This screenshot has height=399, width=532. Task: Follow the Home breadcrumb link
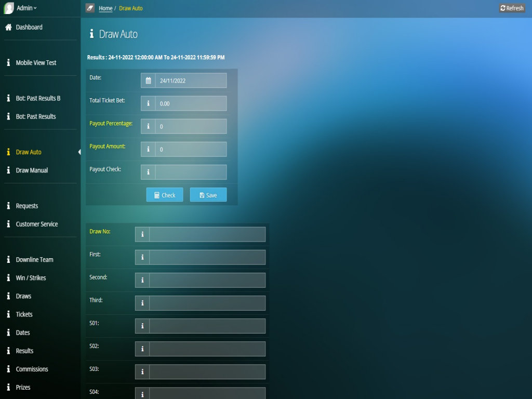(105, 8)
